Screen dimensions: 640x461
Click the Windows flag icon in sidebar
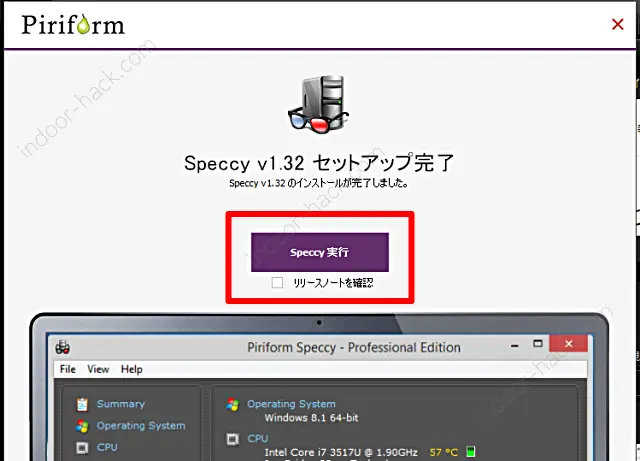82,426
